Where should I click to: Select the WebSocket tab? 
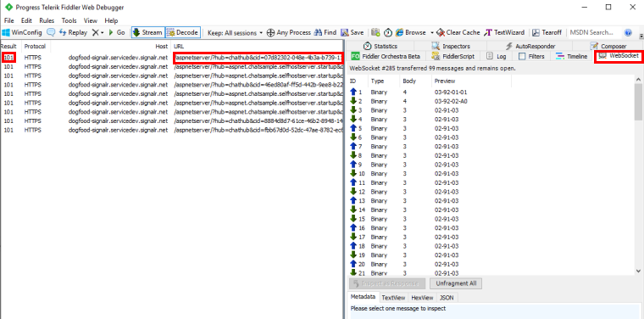[x=619, y=56]
